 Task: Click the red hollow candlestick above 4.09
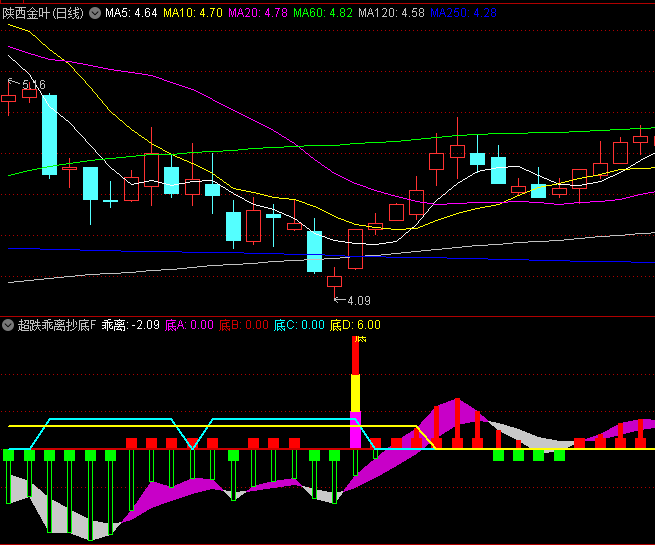pos(334,281)
